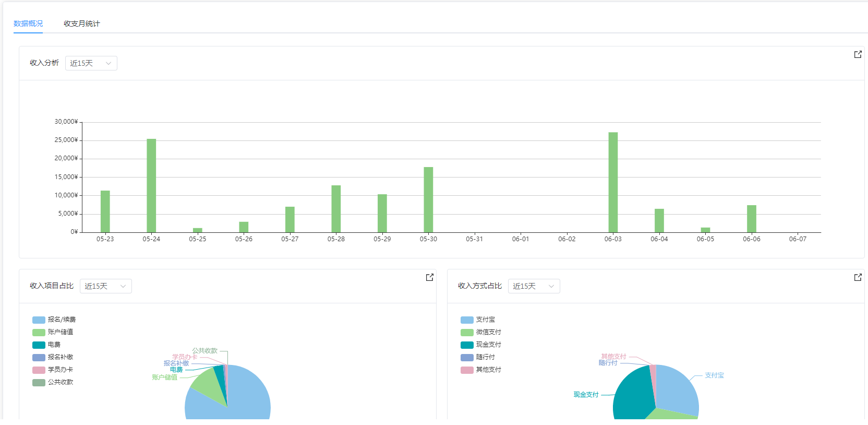Select the 06-06 income bar
868x425 pixels.
(x=752, y=219)
